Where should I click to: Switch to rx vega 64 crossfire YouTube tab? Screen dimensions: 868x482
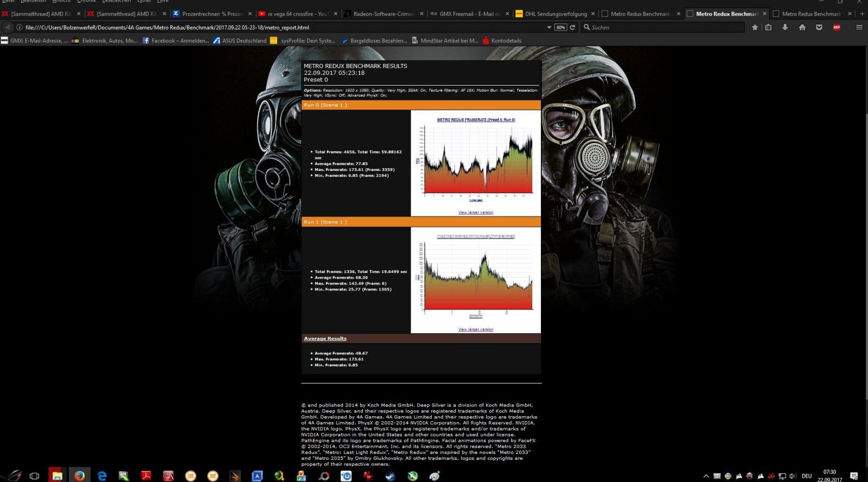tap(297, 14)
